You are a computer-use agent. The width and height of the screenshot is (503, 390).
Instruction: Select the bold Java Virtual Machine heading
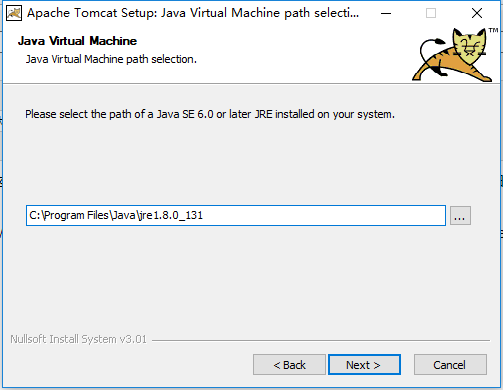(77, 41)
